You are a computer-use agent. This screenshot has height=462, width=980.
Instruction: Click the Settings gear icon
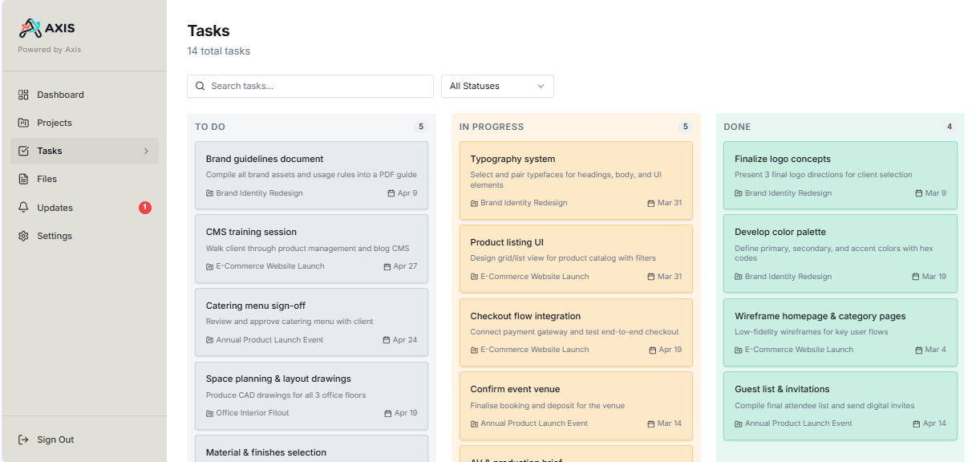click(23, 236)
